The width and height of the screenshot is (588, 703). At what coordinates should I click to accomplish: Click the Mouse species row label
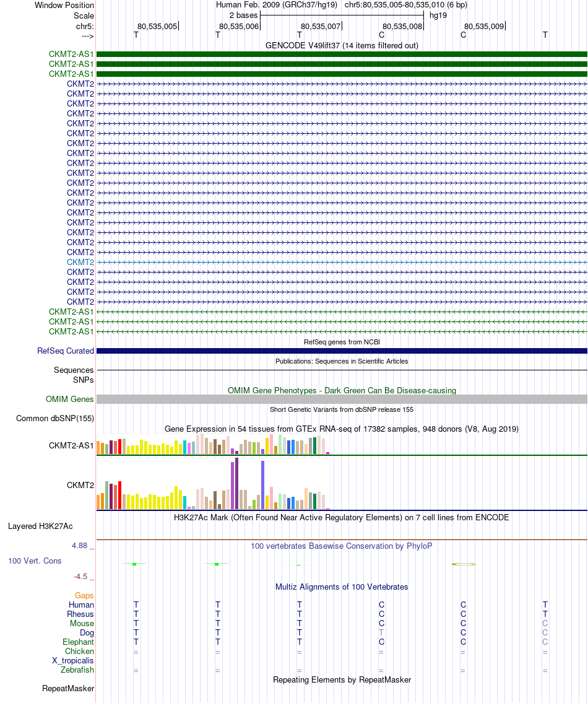coord(82,624)
